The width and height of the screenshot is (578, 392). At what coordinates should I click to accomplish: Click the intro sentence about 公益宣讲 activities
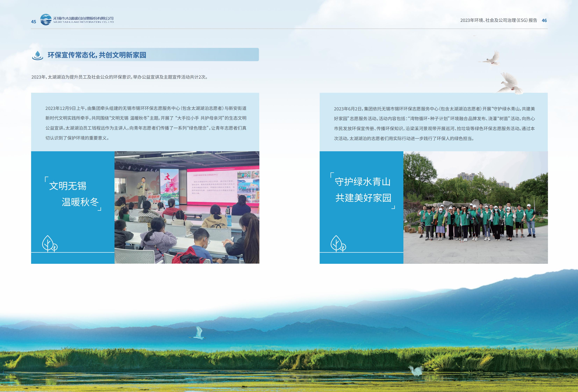[119, 77]
